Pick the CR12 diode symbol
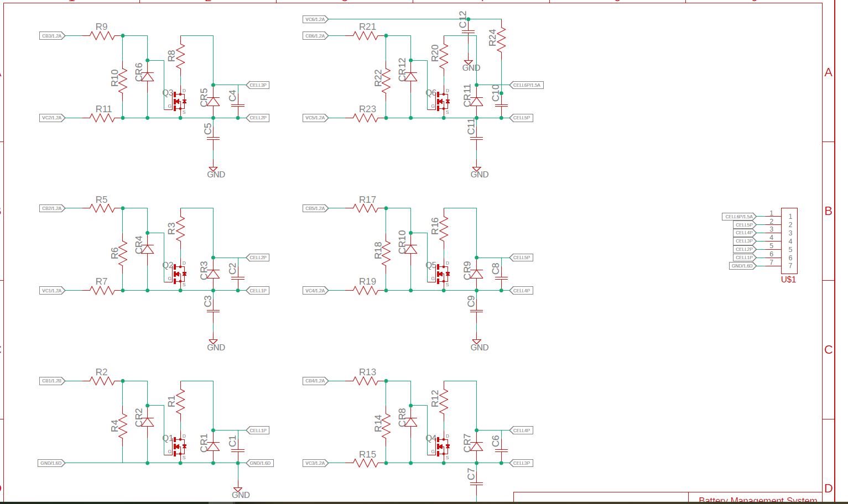This screenshot has width=848, height=504. pyautogui.click(x=411, y=76)
